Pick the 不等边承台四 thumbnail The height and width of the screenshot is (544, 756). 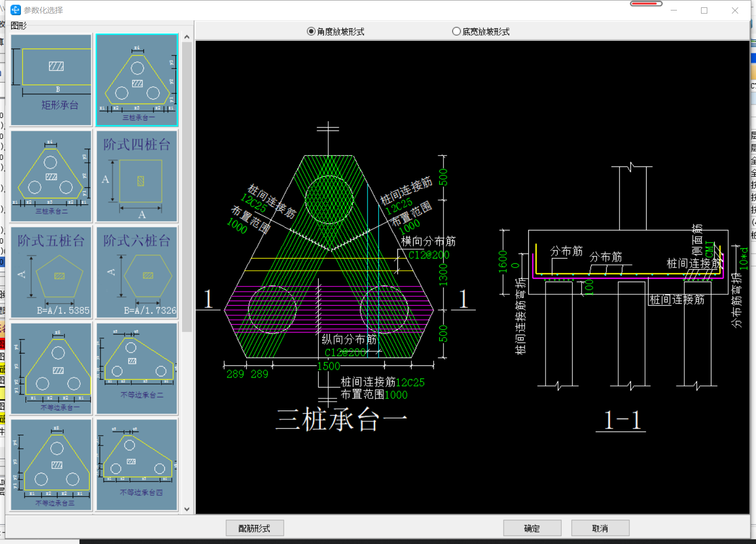[137, 465]
